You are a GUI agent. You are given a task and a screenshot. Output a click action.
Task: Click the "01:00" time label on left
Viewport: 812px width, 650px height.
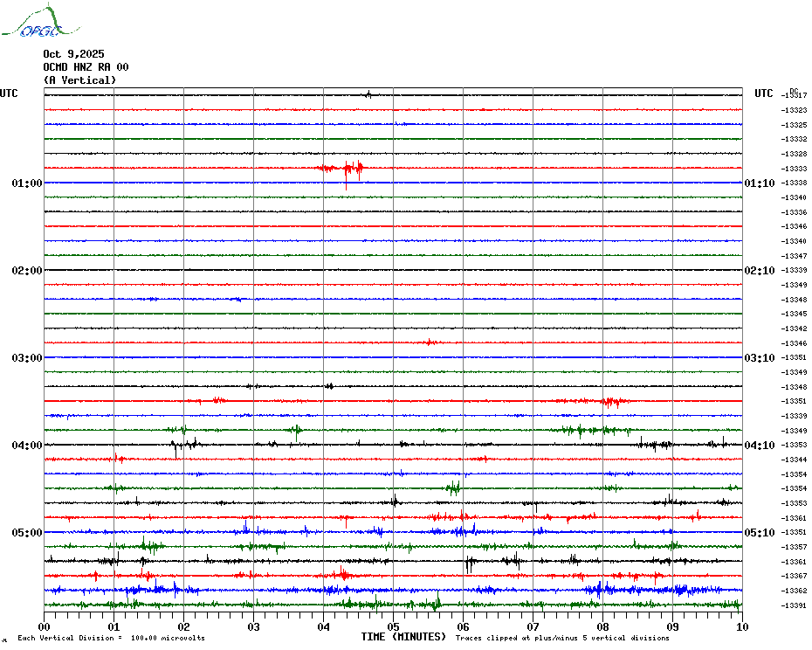(27, 183)
